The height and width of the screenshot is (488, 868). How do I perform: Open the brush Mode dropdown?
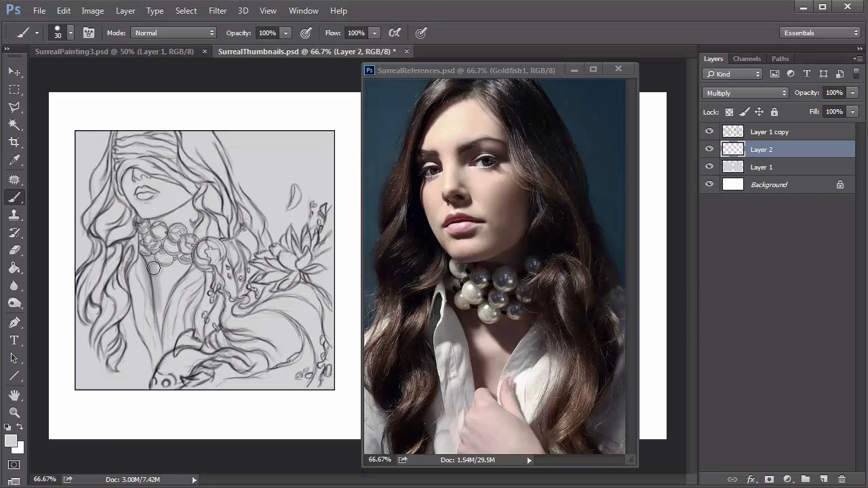tap(174, 33)
